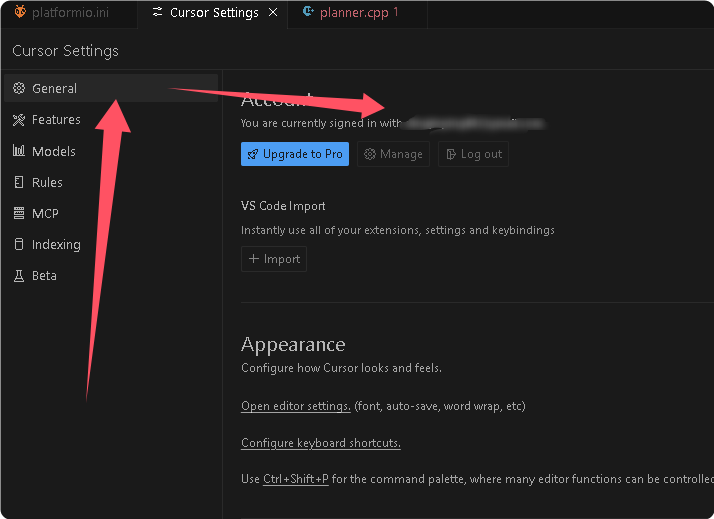The image size is (714, 519).
Task: Open the MCP settings section
Action: coord(111,214)
